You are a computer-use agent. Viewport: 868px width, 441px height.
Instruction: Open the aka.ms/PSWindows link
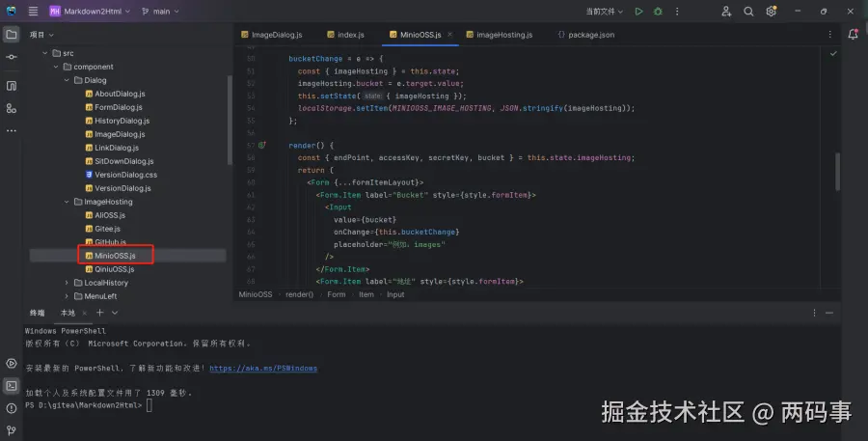point(263,368)
